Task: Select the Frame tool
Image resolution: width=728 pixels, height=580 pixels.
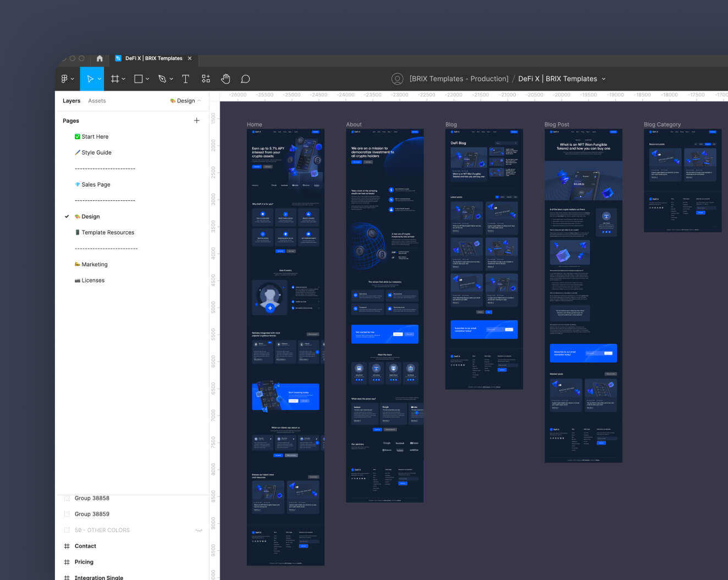Action: coord(114,79)
